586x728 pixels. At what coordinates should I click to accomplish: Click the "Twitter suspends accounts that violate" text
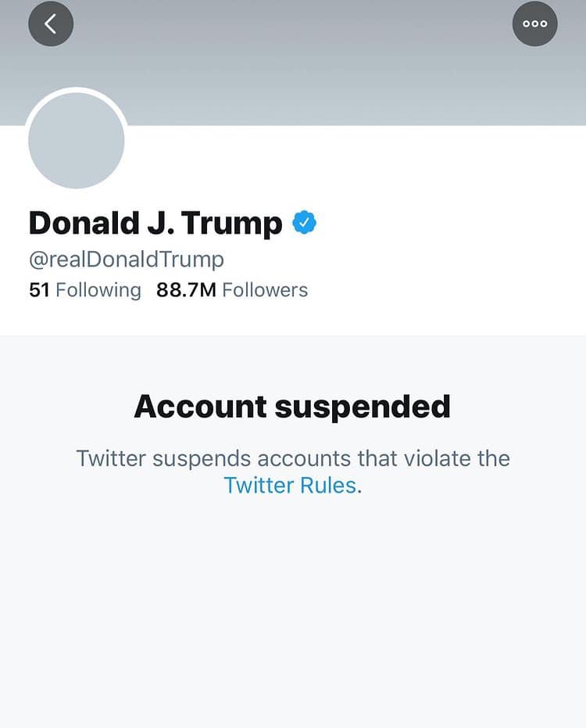[292, 457]
